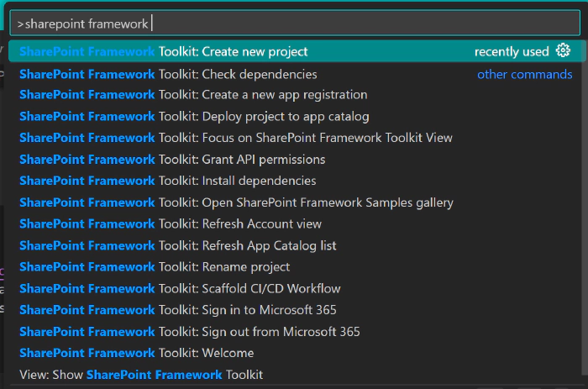This screenshot has width=588, height=389.
Task: Click the gear icon beside recently used
Action: click(x=563, y=51)
